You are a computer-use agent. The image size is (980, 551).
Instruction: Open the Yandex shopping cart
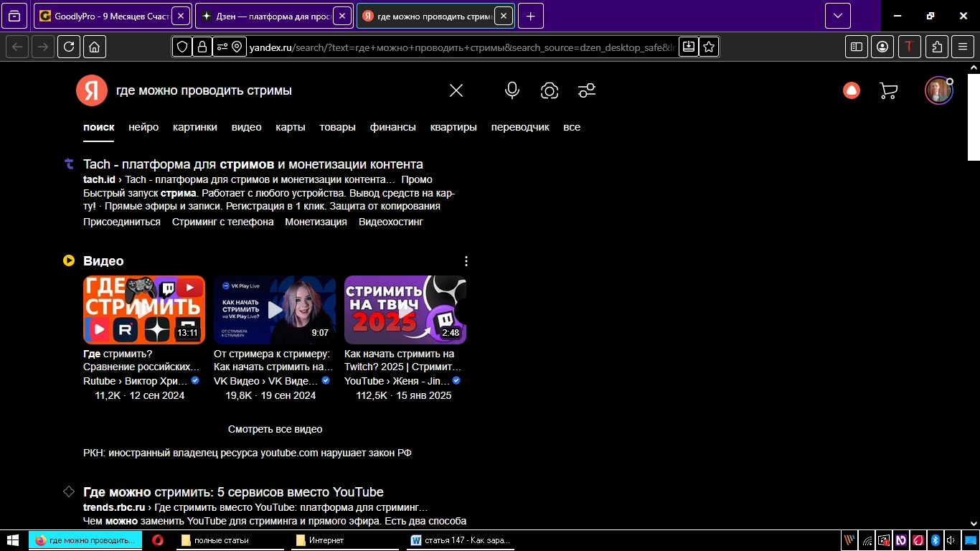click(x=888, y=90)
